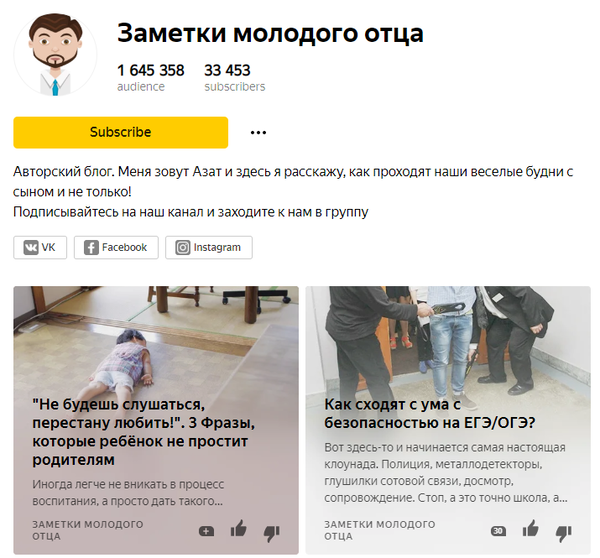Screen dimensions: 600x558
Task: Click the source label under the ЕГЭ/ОГЭ article
Action: (380, 530)
